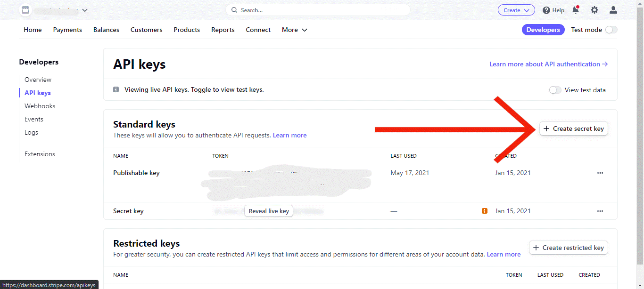The height and width of the screenshot is (289, 644).
Task: Click the May 17, 2021 last used date
Action: click(x=410, y=173)
